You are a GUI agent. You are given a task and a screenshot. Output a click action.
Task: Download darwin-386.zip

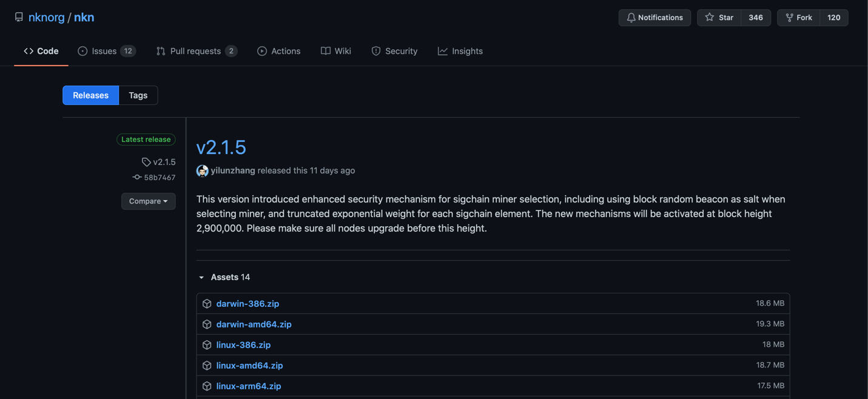pyautogui.click(x=247, y=303)
